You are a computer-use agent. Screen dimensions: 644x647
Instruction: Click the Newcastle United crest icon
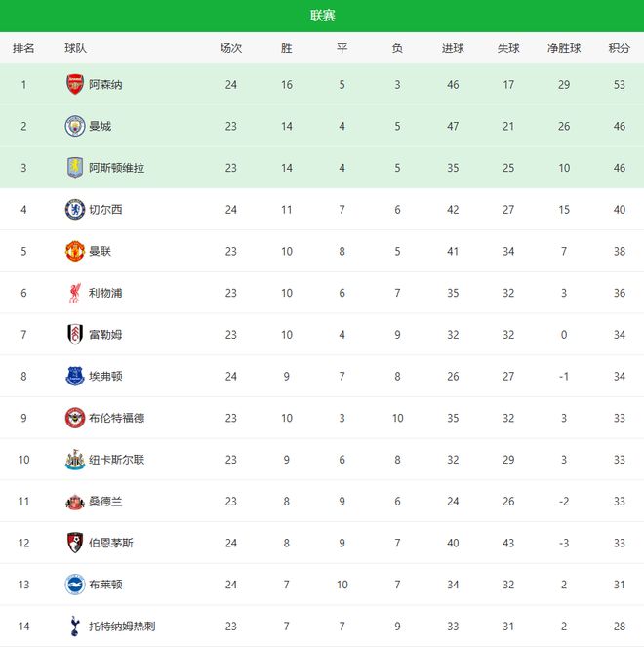75,460
